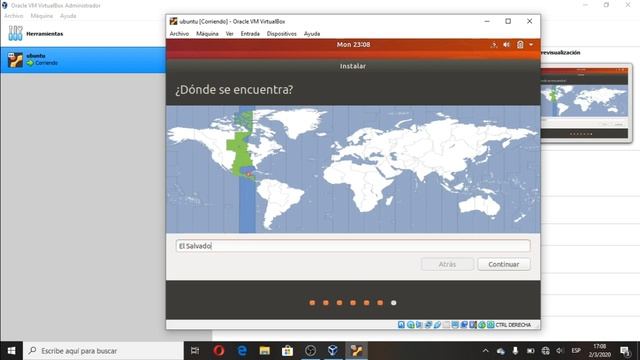Click Ubuntu top bar battery icon
The height and width of the screenshot is (360, 640).
coord(520,44)
